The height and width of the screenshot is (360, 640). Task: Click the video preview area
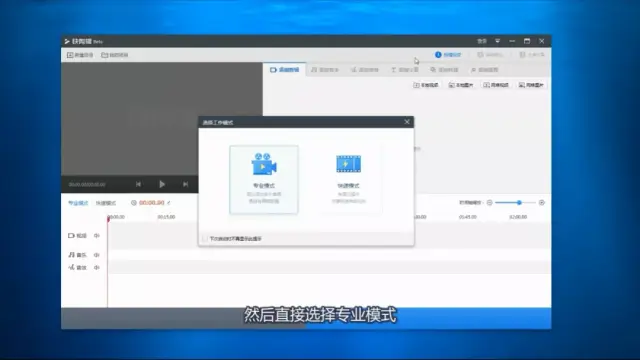tap(162, 119)
